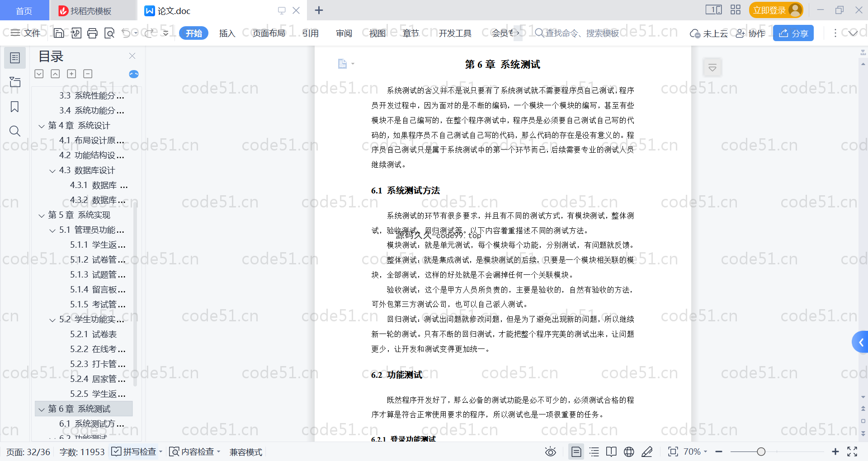Click the more options vertical dots icon
The image size is (868, 461).
pos(835,33)
